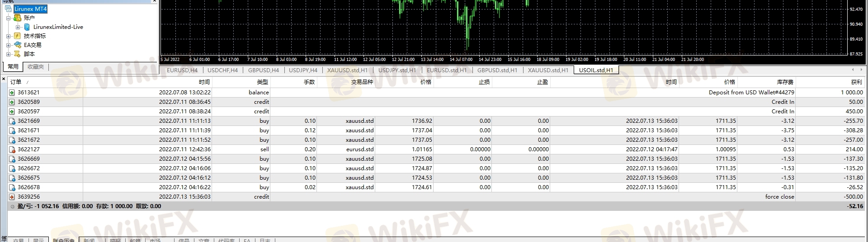This screenshot has width=868, height=242.
Task: Open the USDJPY.std,H1 chart tab
Action: pos(397,70)
